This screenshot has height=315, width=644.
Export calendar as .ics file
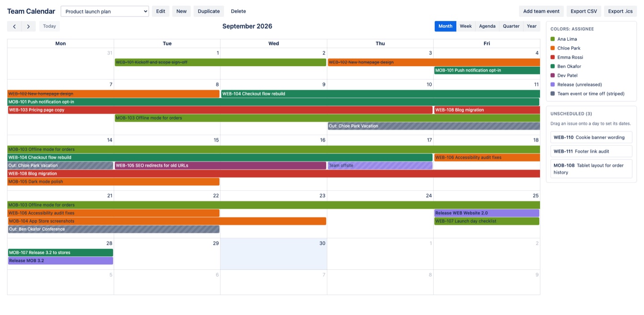[x=620, y=11]
